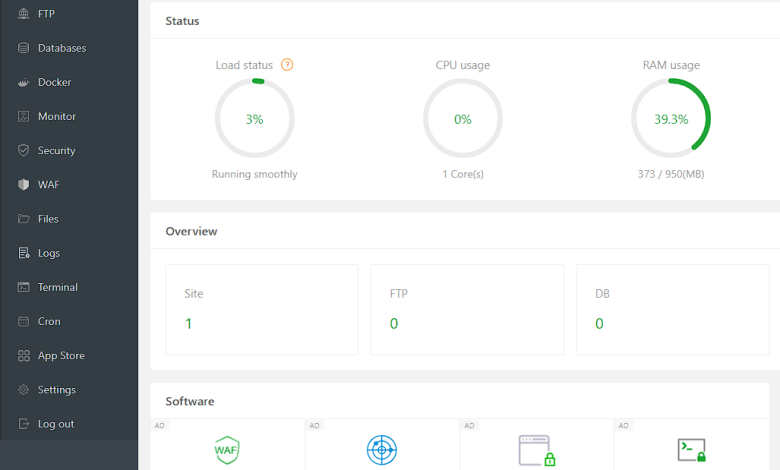Image resolution: width=780 pixels, height=470 pixels.
Task: Click the Status section heading
Action: tap(182, 21)
